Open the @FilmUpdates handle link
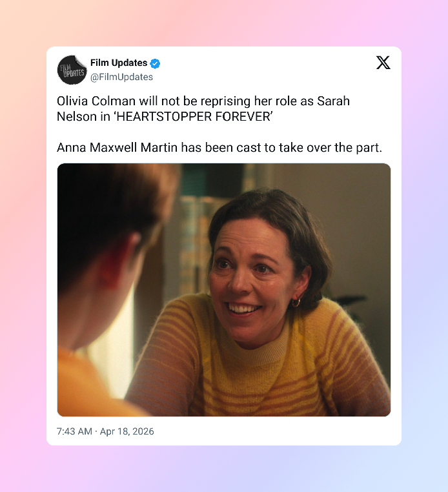Screen dimensions: 448x492 [x=121, y=77]
